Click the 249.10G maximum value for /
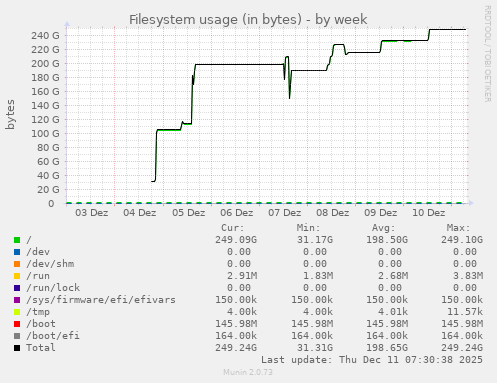The width and height of the screenshot is (497, 383). click(462, 240)
